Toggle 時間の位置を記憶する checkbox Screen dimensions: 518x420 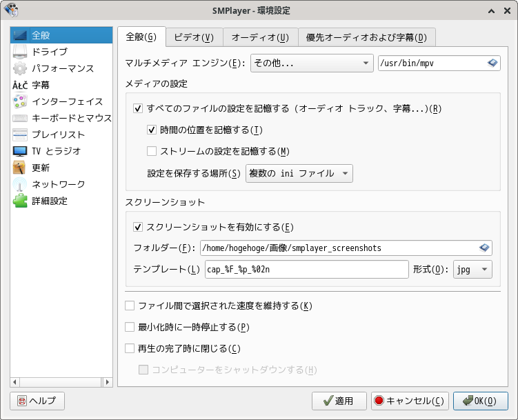tap(152, 130)
